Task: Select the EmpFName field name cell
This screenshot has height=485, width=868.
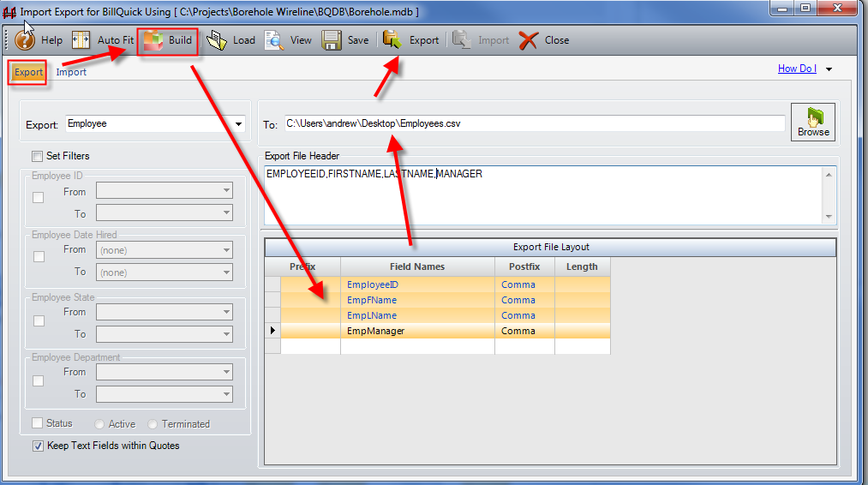Action: tap(417, 300)
